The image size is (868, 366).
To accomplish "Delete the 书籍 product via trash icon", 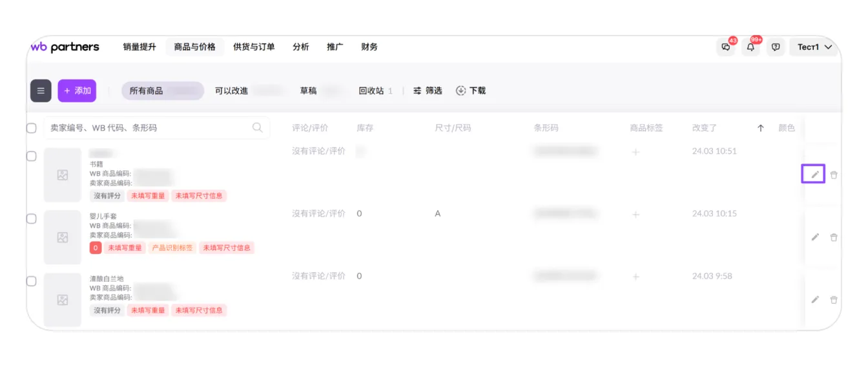I will coord(834,175).
